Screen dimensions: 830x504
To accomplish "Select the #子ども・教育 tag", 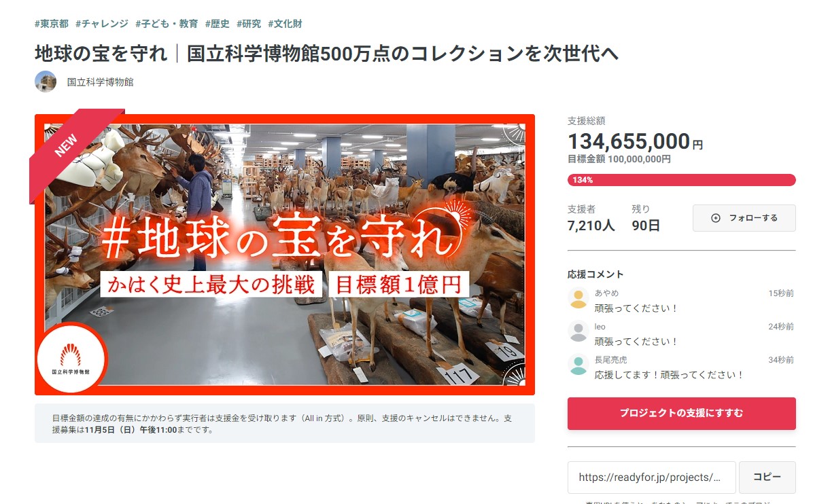I will pos(167,24).
